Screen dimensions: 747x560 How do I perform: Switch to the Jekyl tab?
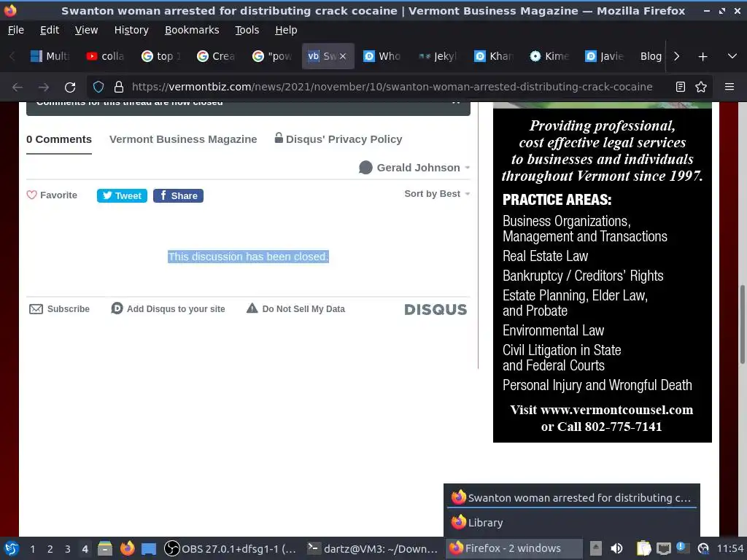point(438,56)
